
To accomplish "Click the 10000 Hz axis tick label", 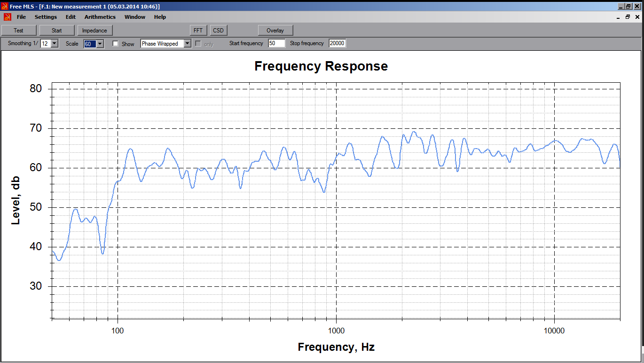I will pyautogui.click(x=554, y=331).
